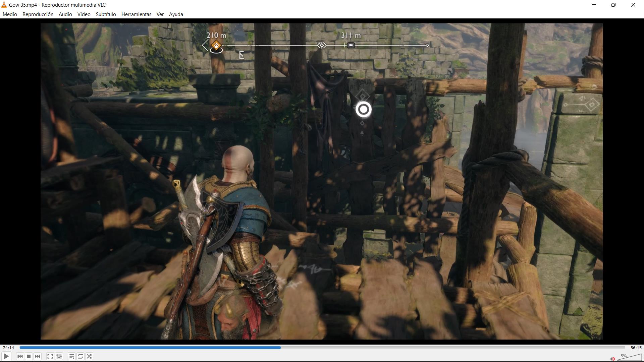Viewport: 644px width, 362px height.
Task: Open the Ayuda menu
Action: pyautogui.click(x=176, y=14)
